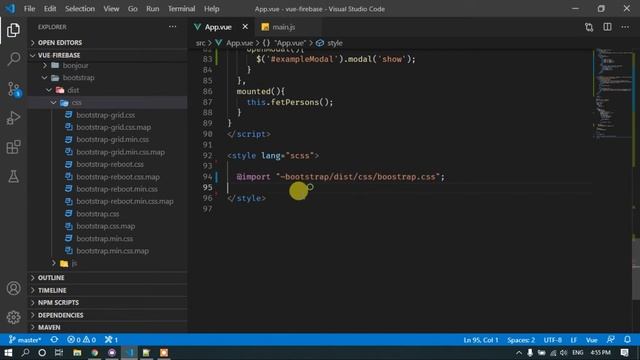The width and height of the screenshot is (640, 360).
Task: Open the Help menu
Action: (x=211, y=9)
